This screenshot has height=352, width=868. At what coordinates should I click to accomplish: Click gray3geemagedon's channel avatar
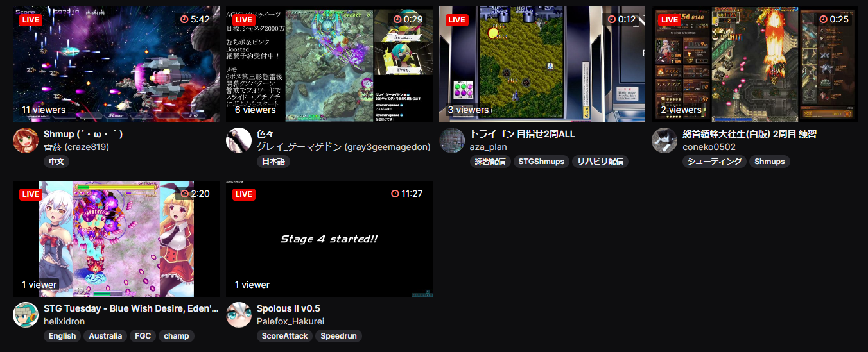pyautogui.click(x=239, y=140)
